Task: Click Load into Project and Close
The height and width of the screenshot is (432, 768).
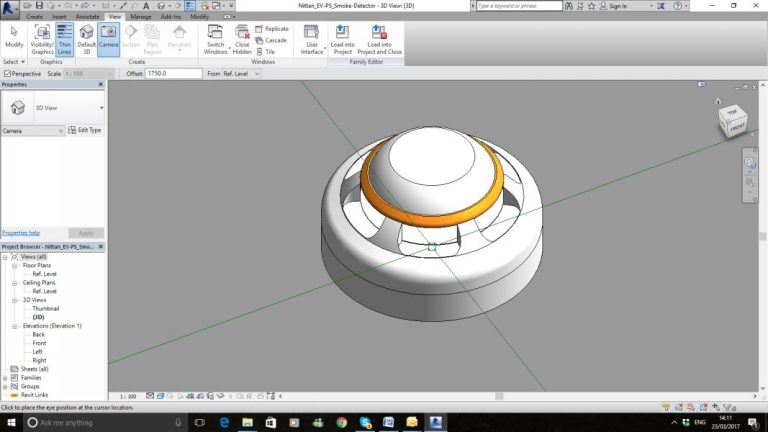Action: pos(379,37)
